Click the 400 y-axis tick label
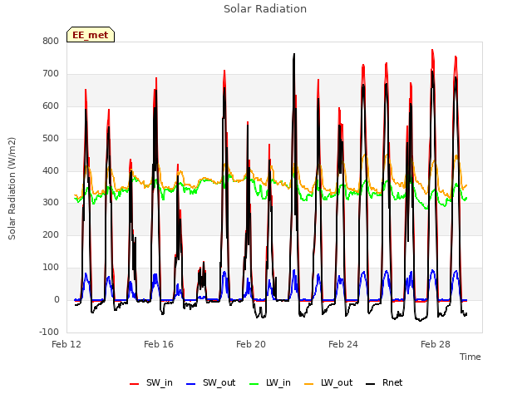This screenshot has height=399, width=532. click(x=51, y=170)
